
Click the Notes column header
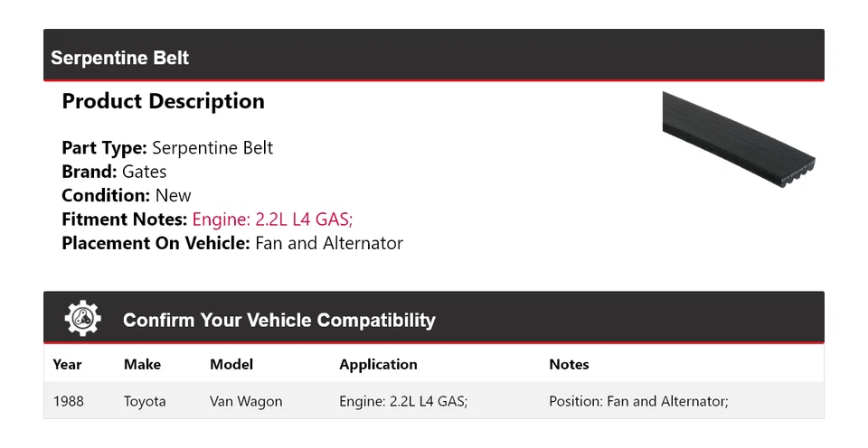pos(569,365)
